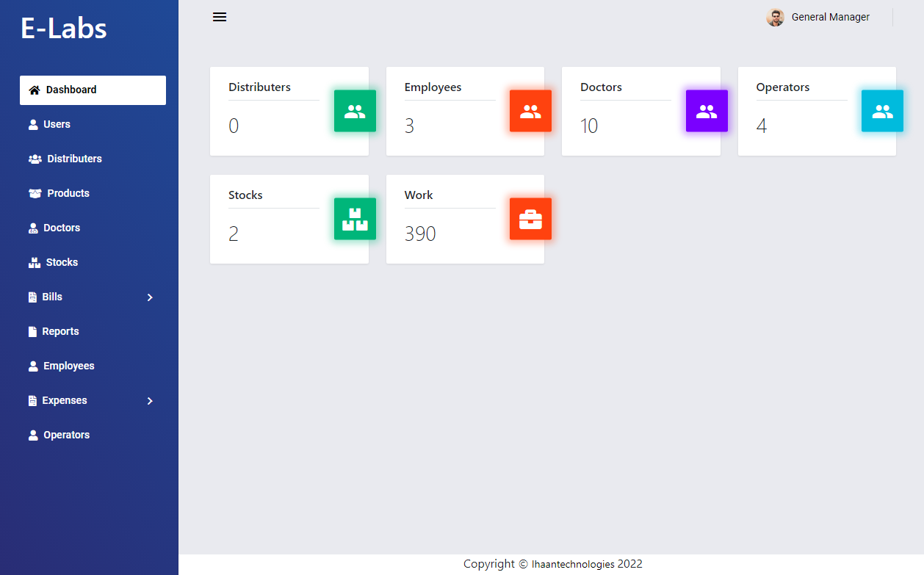Open Operators sidebar menu item
The height and width of the screenshot is (575, 924).
pos(93,435)
